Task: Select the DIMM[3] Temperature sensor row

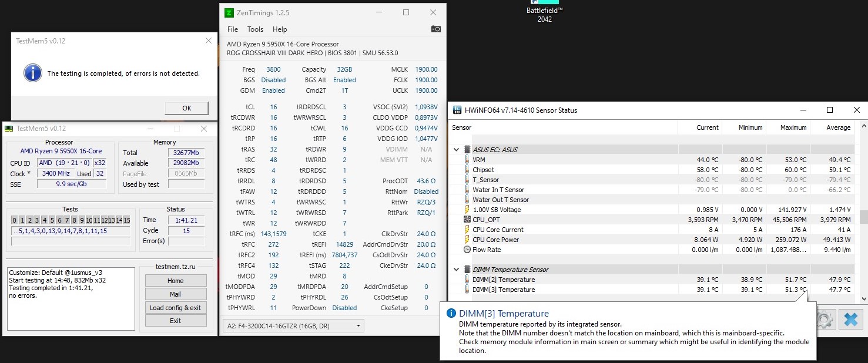Action: click(652, 290)
